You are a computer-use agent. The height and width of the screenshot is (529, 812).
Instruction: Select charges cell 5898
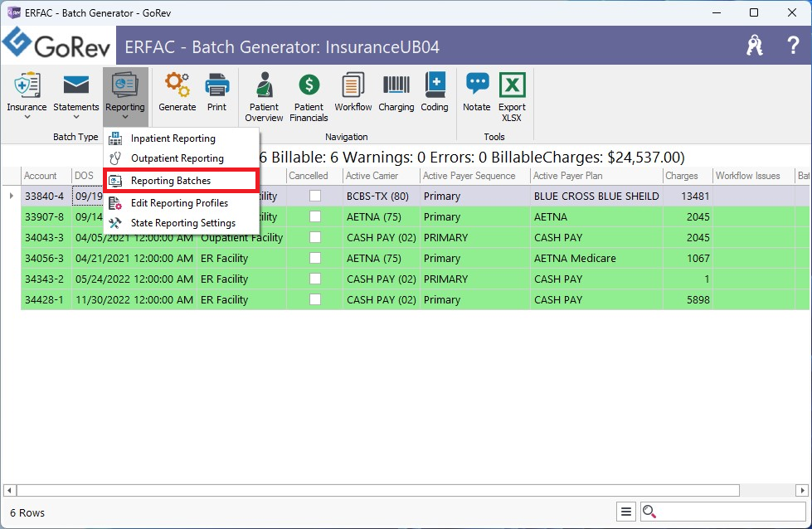pos(688,299)
